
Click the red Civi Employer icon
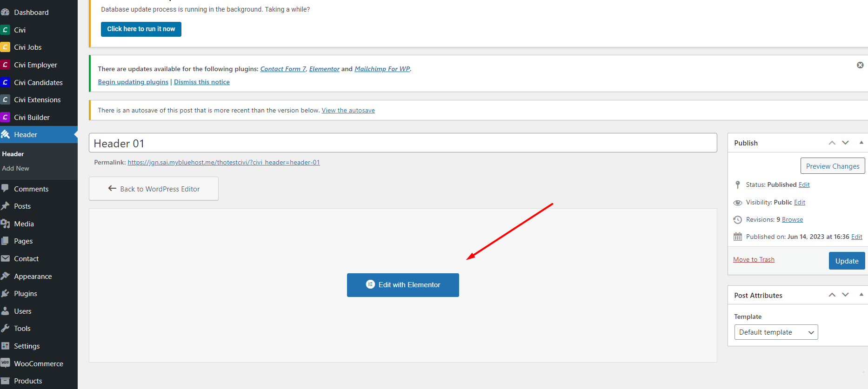(5, 65)
